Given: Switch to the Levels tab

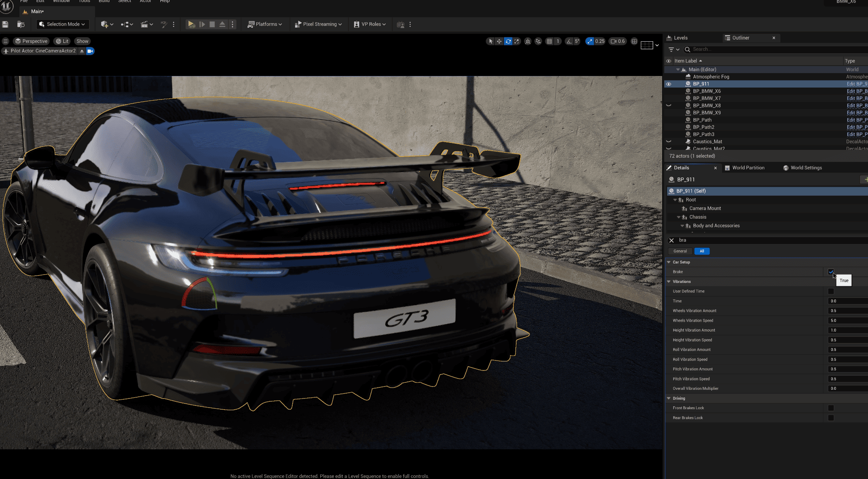Looking at the screenshot, I should [677, 38].
